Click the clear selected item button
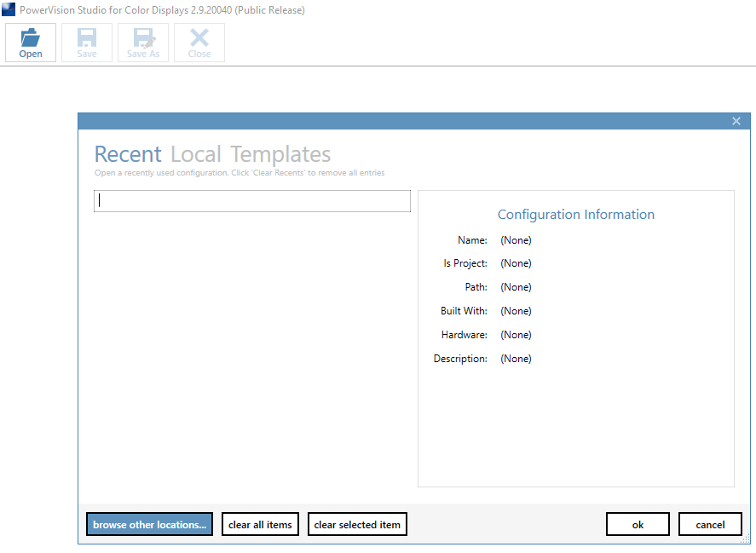Image resolution: width=756 pixels, height=553 pixels. coord(357,524)
